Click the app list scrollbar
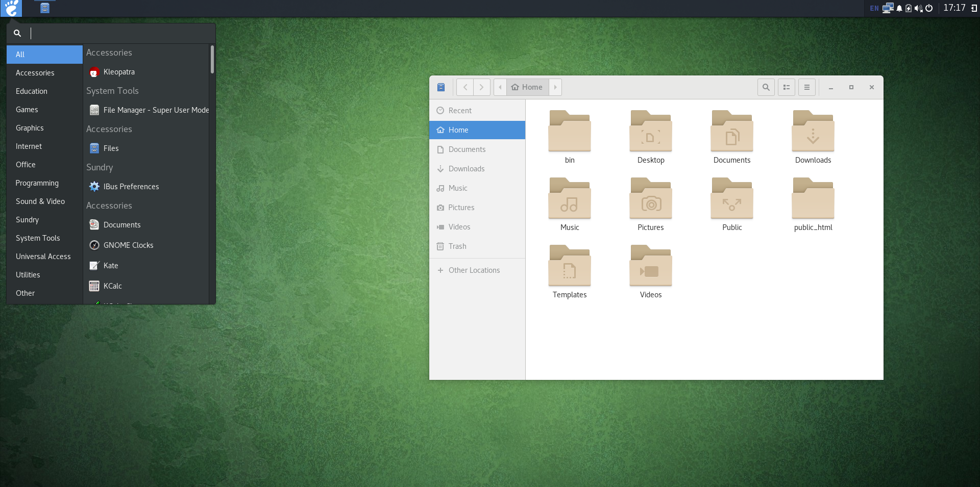Viewport: 980px width, 487px height. click(x=212, y=60)
